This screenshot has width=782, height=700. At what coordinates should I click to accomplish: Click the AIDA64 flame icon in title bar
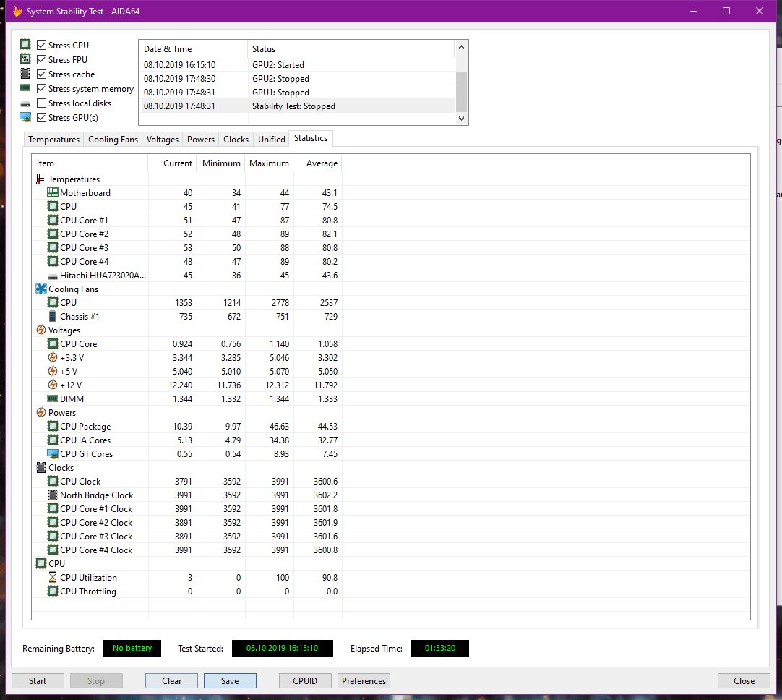coord(17,11)
